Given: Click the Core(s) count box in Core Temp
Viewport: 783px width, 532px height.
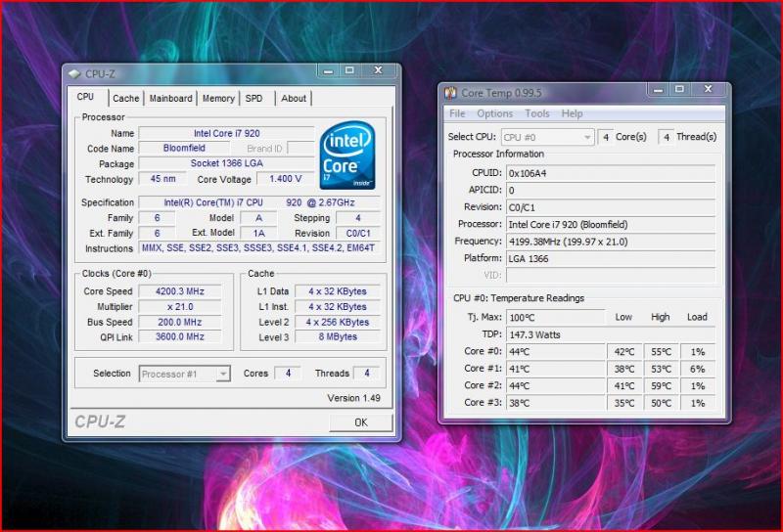Looking at the screenshot, I should point(606,137).
